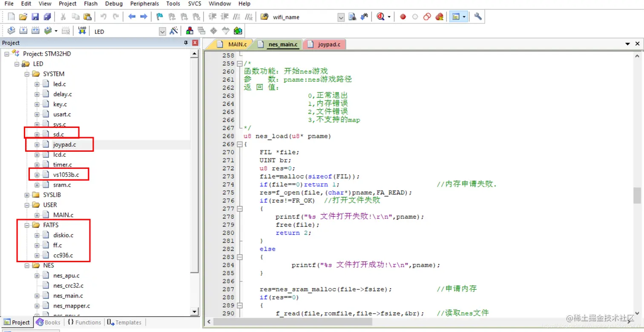The width and height of the screenshot is (644, 332).
Task: Open Options for Target magic wand
Action: click(174, 31)
